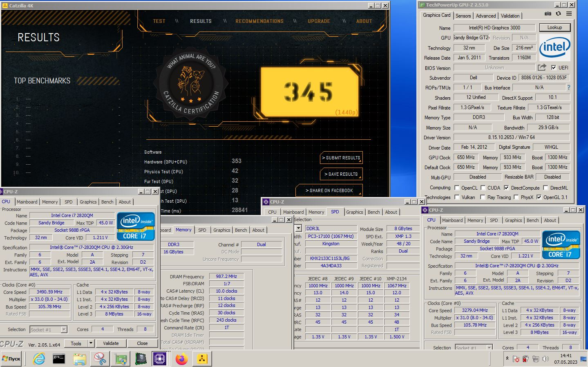Click the Close button in left CPU-Z
588x367 pixels.
point(142,343)
